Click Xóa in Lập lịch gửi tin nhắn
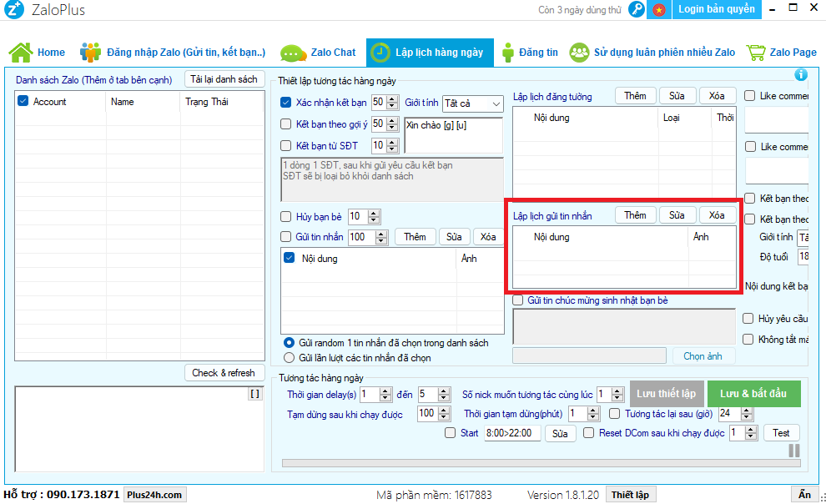The height and width of the screenshot is (504, 826). click(717, 215)
